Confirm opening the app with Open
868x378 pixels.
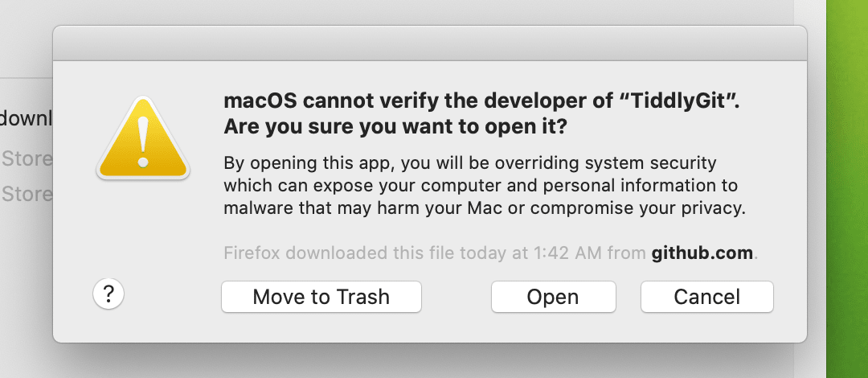pyautogui.click(x=553, y=296)
